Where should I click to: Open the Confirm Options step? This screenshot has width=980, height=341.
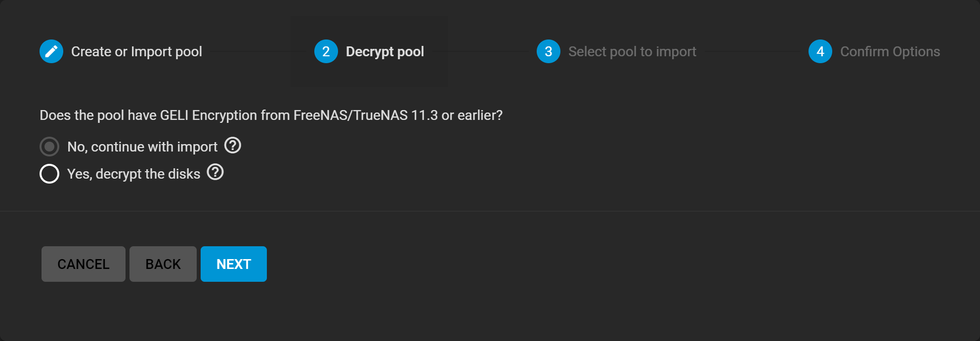(890, 51)
